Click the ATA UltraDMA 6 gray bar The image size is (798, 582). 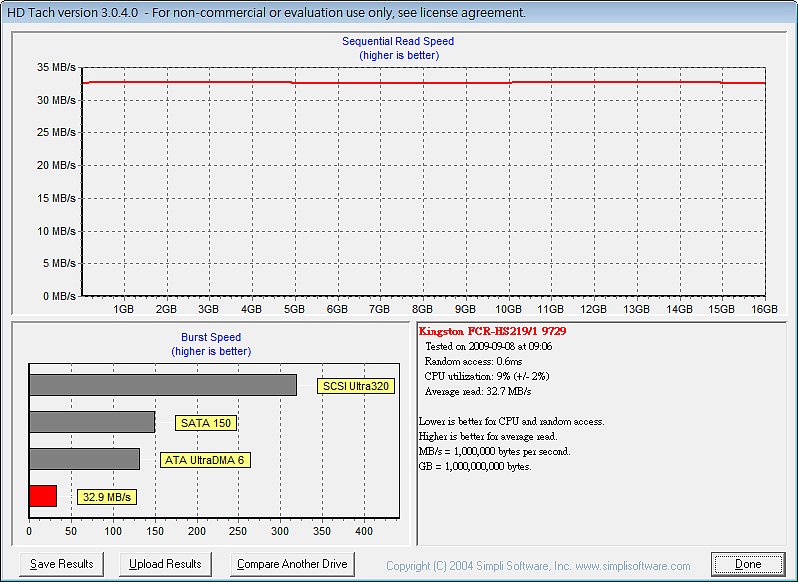pyautogui.click(x=84, y=459)
